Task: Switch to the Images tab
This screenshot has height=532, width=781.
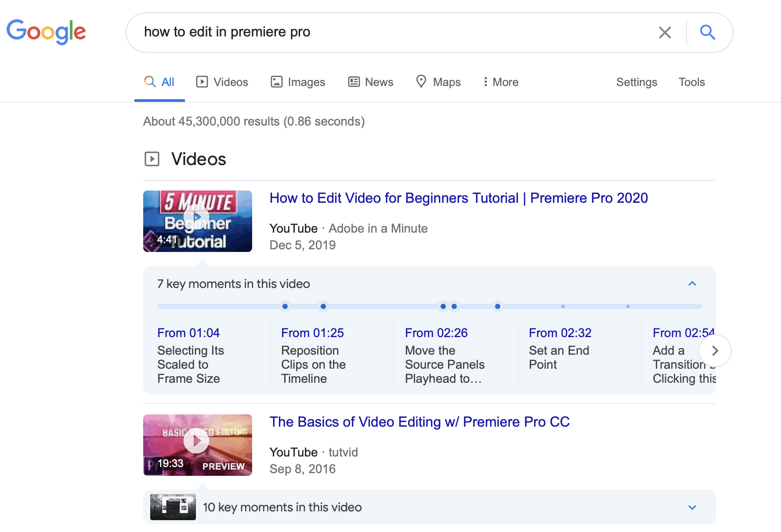Action: pyautogui.click(x=298, y=82)
